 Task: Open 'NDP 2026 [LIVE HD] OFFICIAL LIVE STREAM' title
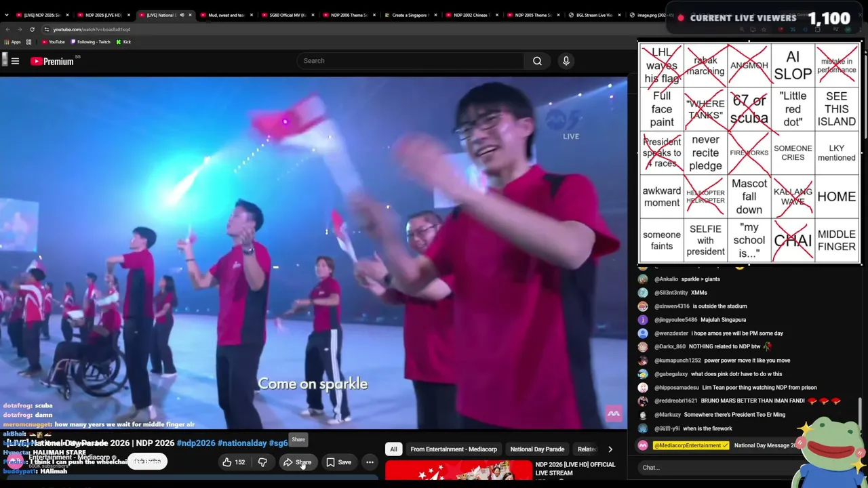(575, 469)
